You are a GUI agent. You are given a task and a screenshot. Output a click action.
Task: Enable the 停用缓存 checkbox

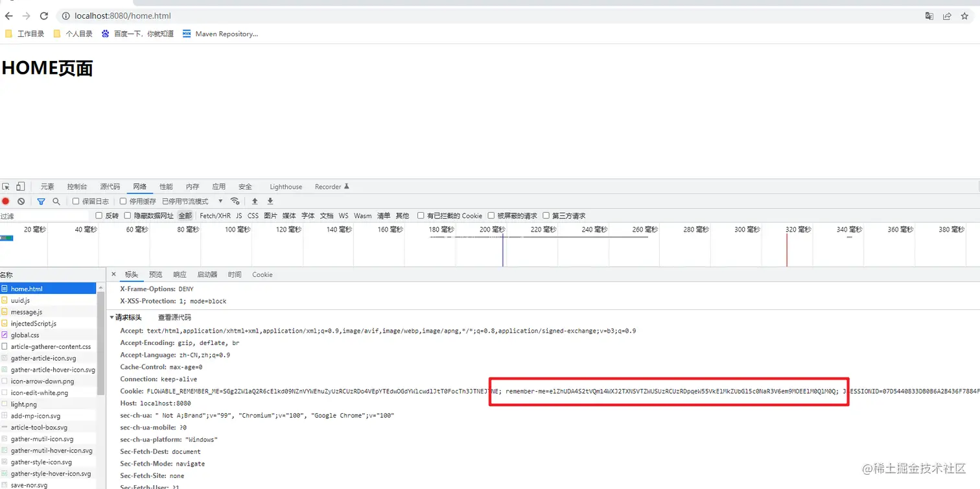(x=123, y=202)
